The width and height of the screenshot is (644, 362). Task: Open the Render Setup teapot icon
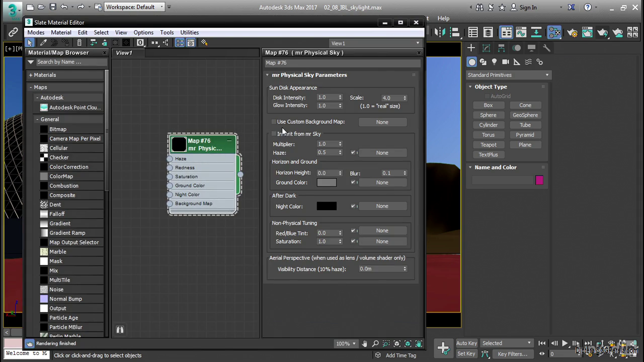tap(572, 33)
